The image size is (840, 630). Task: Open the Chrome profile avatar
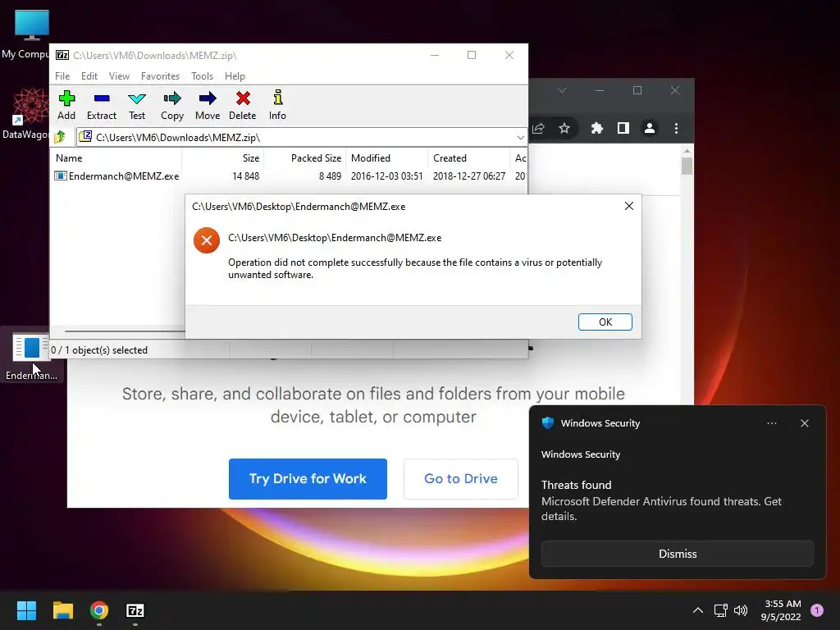[x=650, y=128]
